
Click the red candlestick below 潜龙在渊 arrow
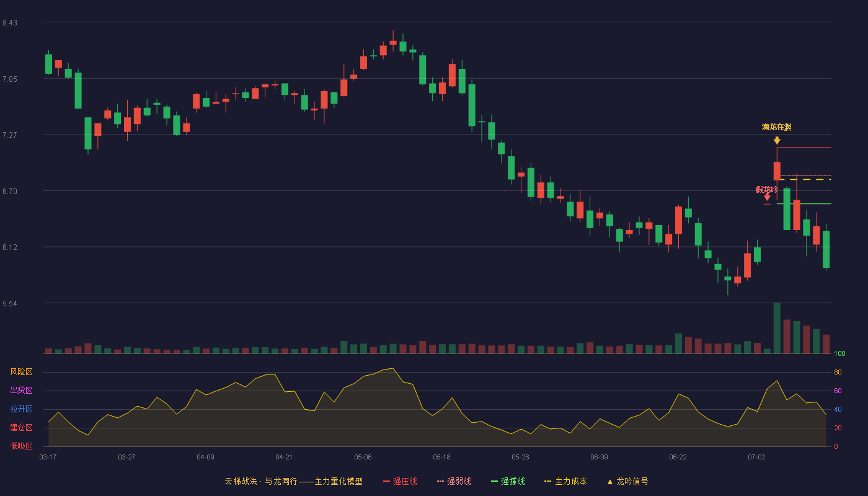click(x=777, y=171)
